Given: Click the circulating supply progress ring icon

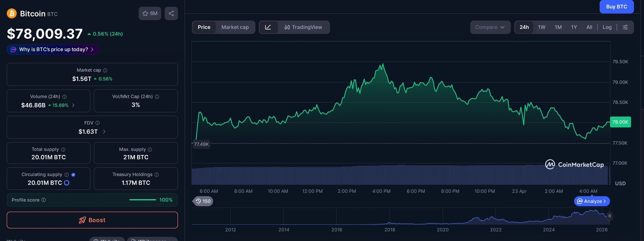Looking at the screenshot, I should (66, 183).
